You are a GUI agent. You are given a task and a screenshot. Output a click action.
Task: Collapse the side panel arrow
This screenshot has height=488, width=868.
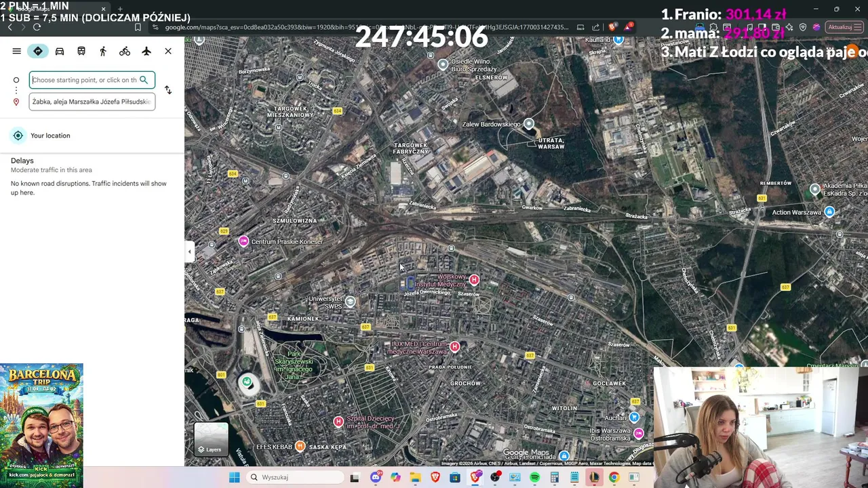(x=189, y=252)
